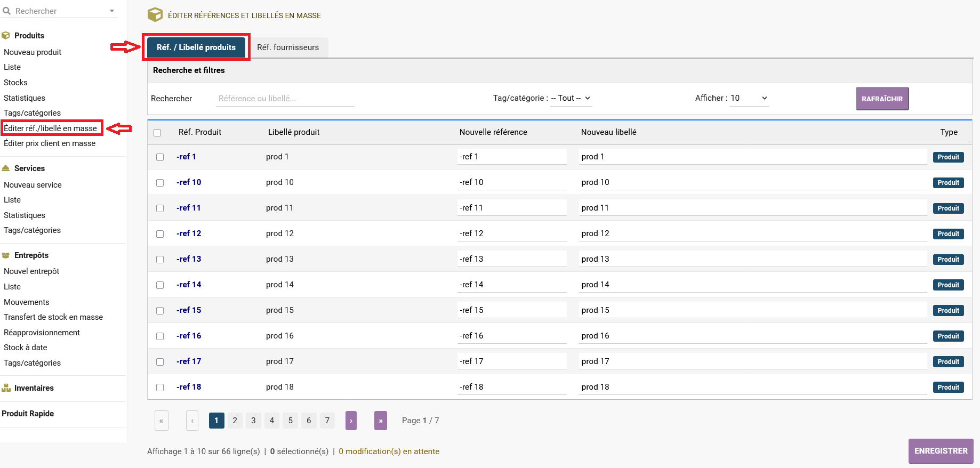Click the Inventaires boxes icon
Image resolution: width=980 pixels, height=468 pixels.
[6, 388]
